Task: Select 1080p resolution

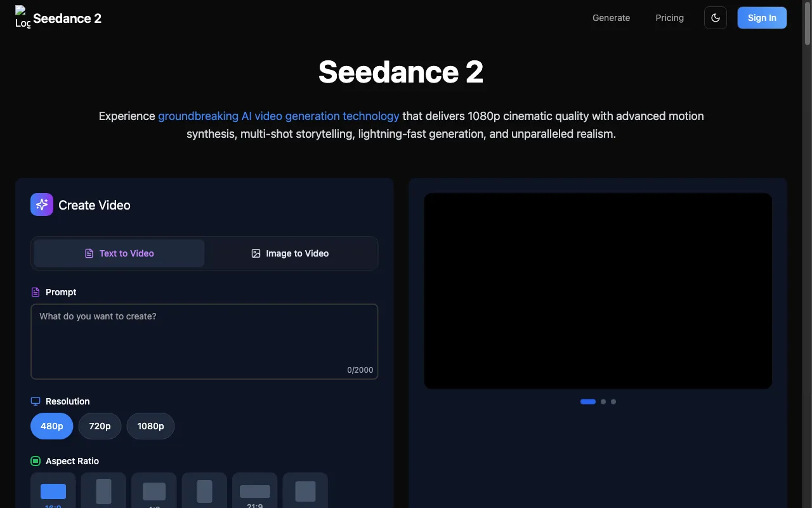Action: click(150, 426)
